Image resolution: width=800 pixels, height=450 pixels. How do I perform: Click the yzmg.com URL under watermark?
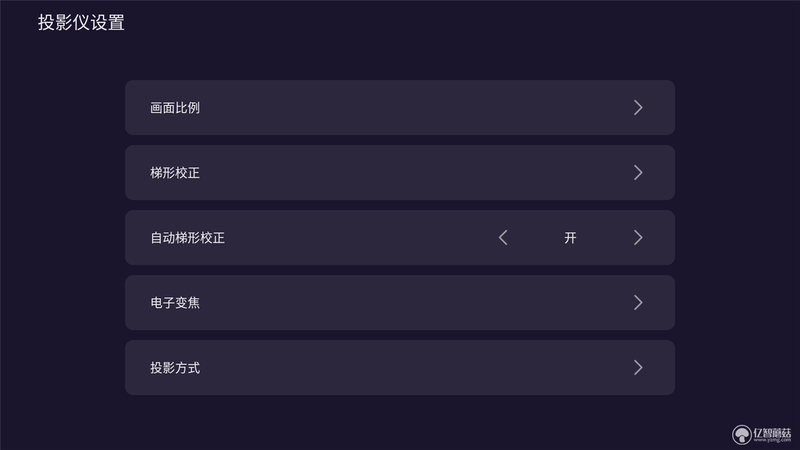click(772, 440)
